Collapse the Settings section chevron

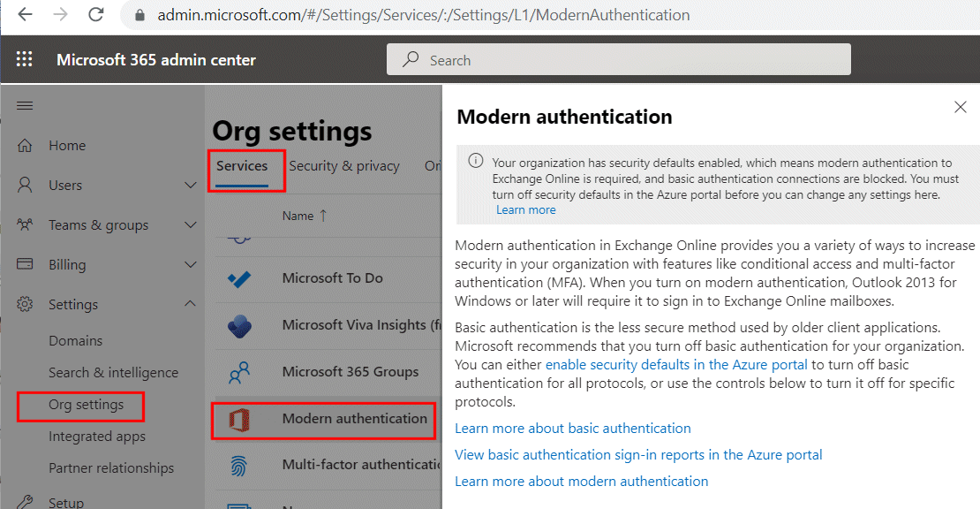coord(191,304)
